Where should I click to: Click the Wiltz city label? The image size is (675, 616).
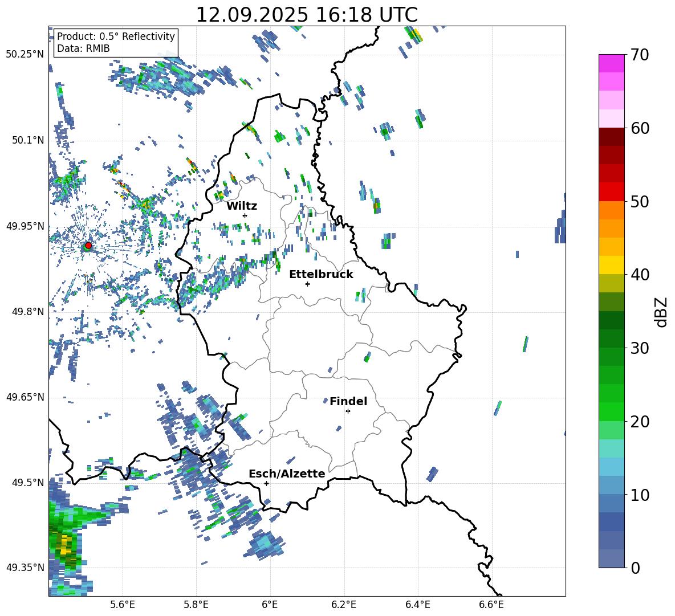(x=242, y=206)
